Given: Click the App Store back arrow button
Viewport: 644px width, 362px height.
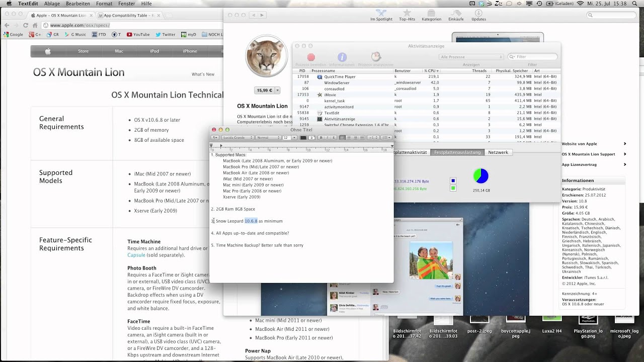Looking at the screenshot, I should tap(254, 15).
